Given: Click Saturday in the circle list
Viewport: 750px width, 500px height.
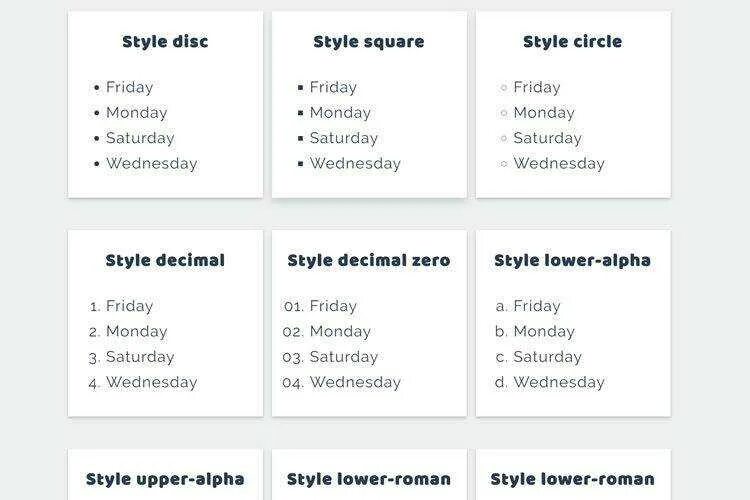Looking at the screenshot, I should [x=547, y=138].
